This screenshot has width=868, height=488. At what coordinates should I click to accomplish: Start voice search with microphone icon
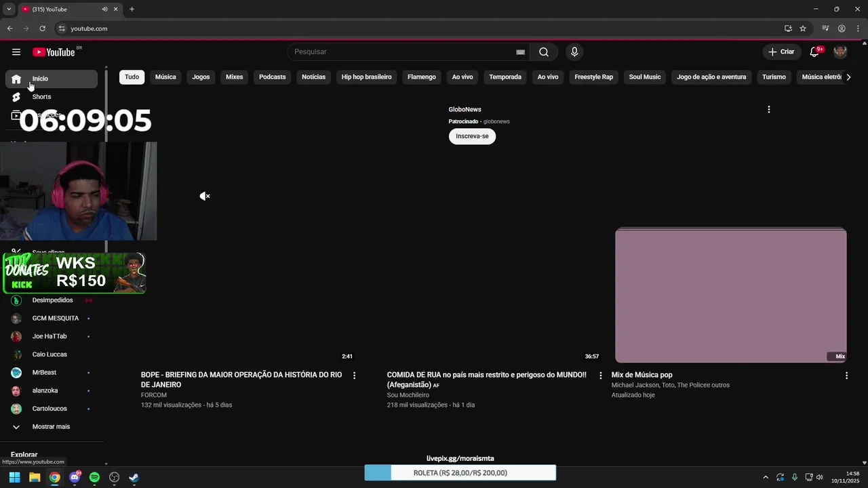tap(574, 52)
